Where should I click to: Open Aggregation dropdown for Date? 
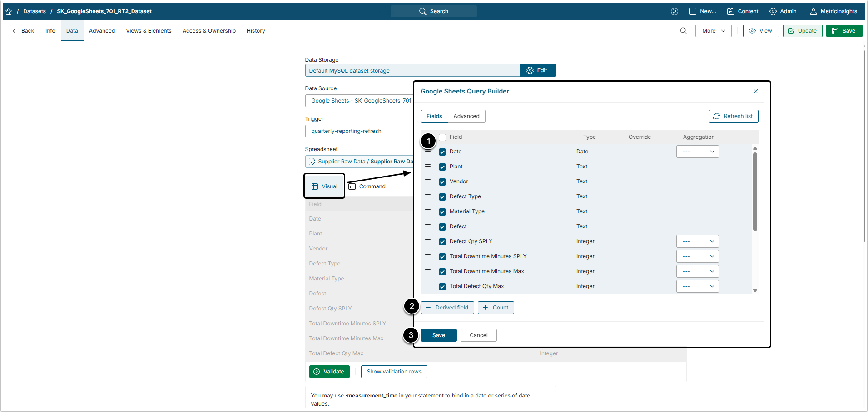pos(697,152)
